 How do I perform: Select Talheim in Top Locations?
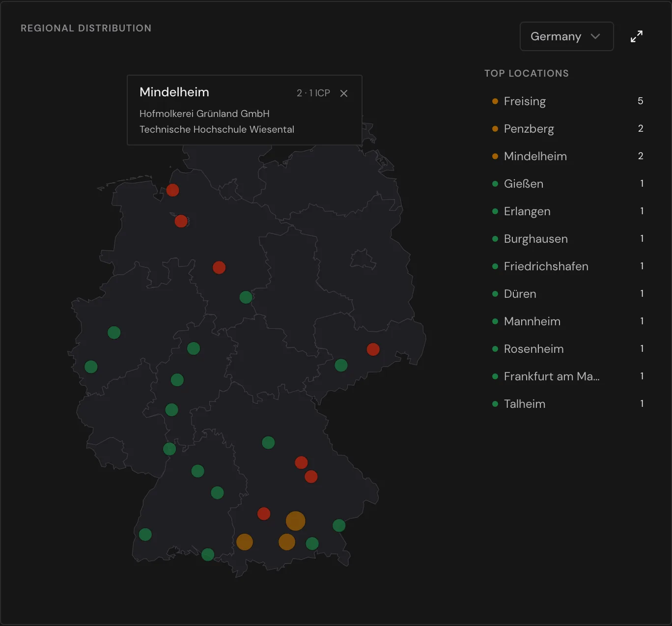coord(567,404)
